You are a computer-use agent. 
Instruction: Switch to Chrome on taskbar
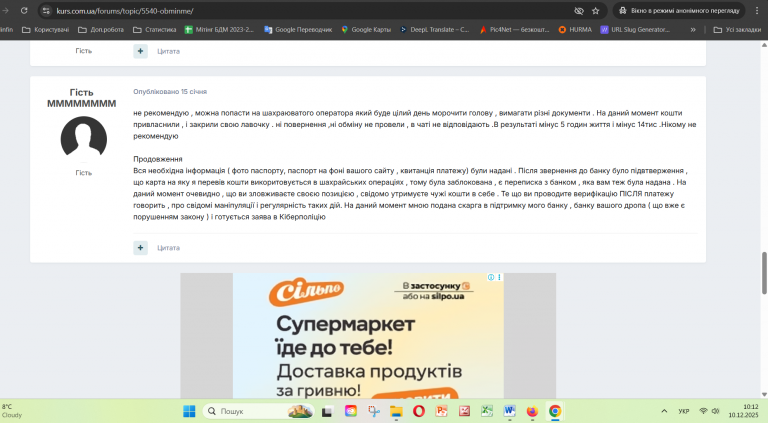[554, 411]
